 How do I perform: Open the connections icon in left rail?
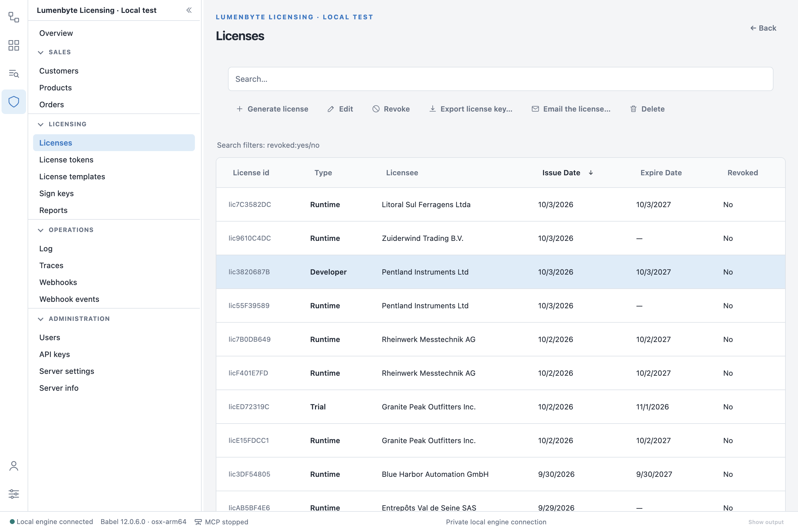click(13, 17)
